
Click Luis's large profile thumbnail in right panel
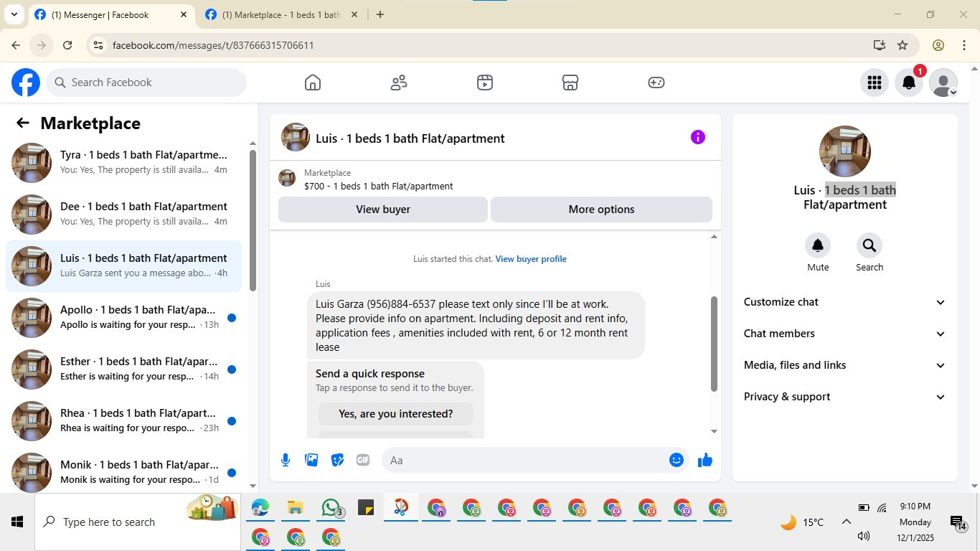tap(845, 151)
